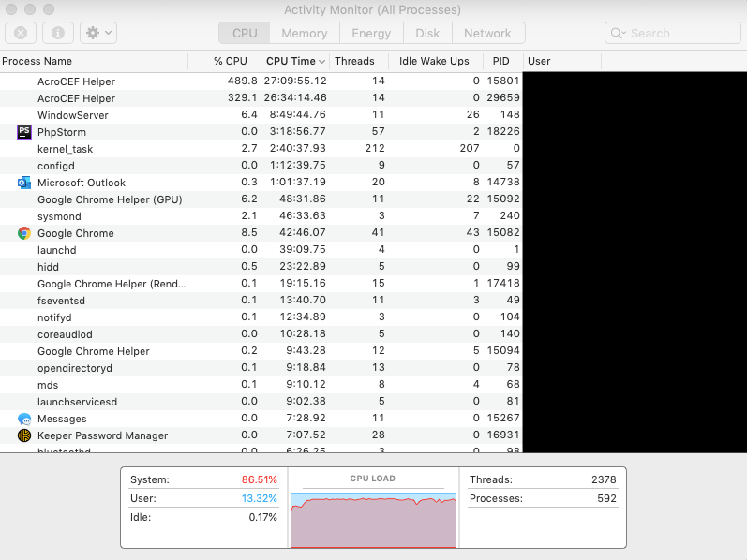Click the search magnifier icon

pyautogui.click(x=618, y=33)
